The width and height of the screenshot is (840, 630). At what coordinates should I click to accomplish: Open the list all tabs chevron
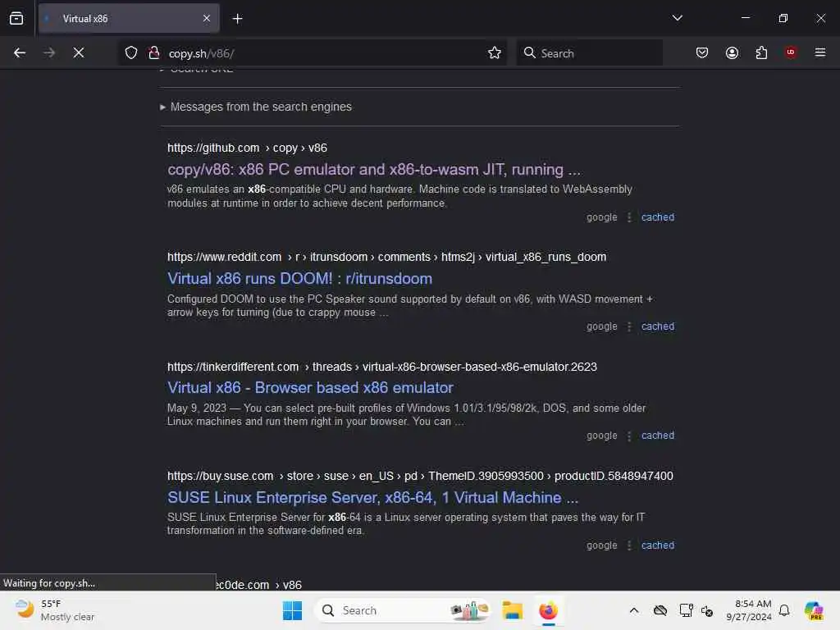pyautogui.click(x=677, y=18)
